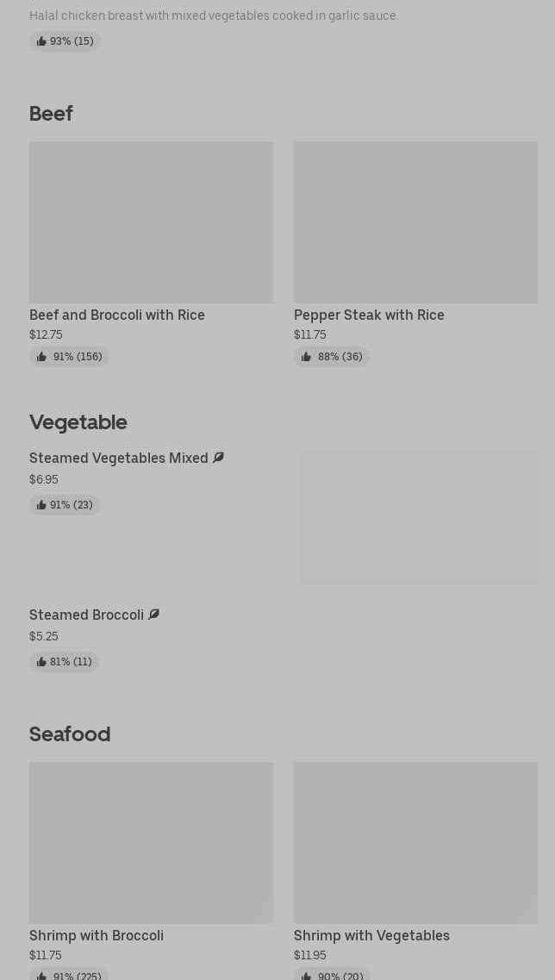This screenshot has width=555, height=980.
Task: Select the Steamed Broccoli menu item
Action: [86, 615]
